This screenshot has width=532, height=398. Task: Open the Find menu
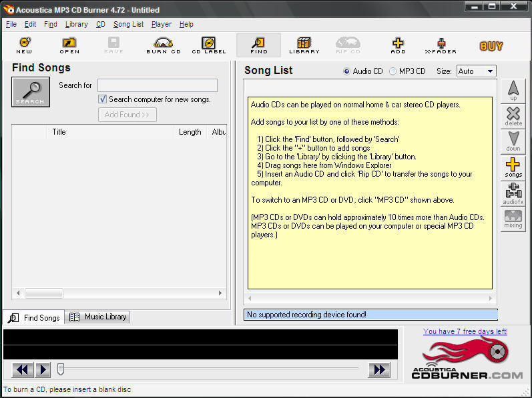(x=51, y=25)
